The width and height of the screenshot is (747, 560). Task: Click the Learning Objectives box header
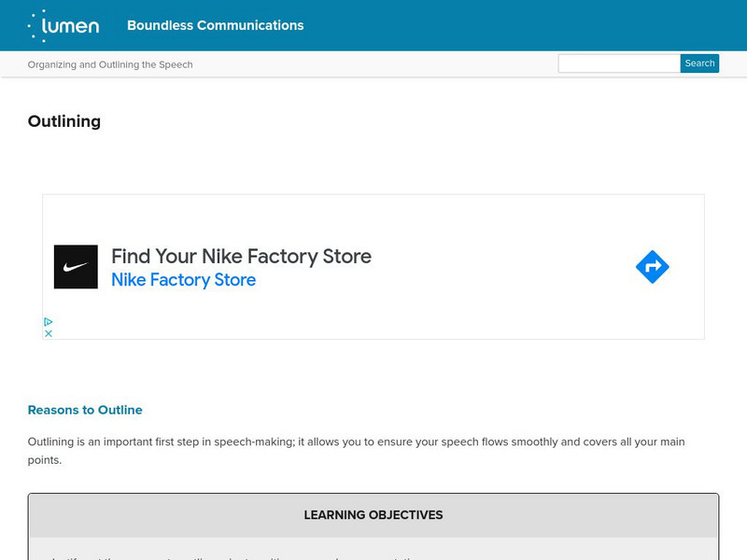pos(373,515)
